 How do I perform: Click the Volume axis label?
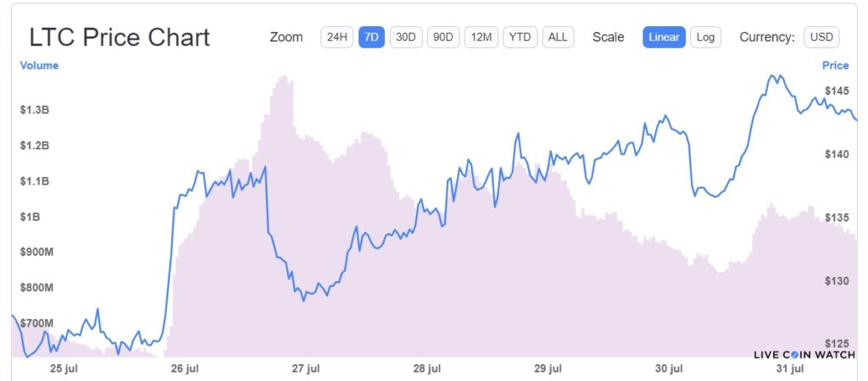point(39,65)
